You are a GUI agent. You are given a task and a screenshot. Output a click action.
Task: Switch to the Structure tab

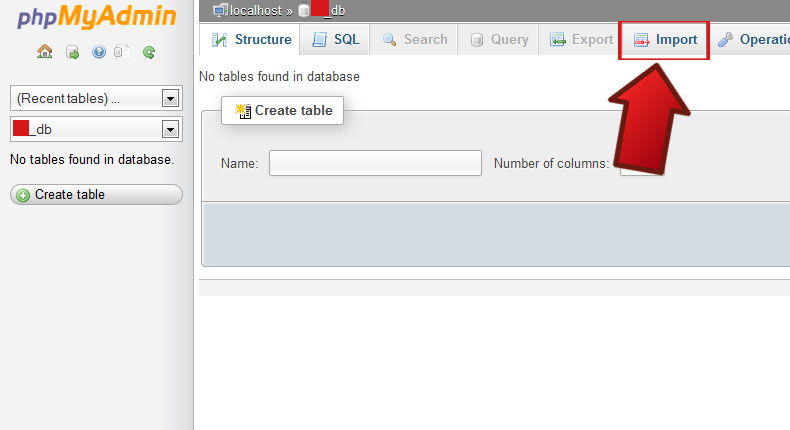(251, 40)
